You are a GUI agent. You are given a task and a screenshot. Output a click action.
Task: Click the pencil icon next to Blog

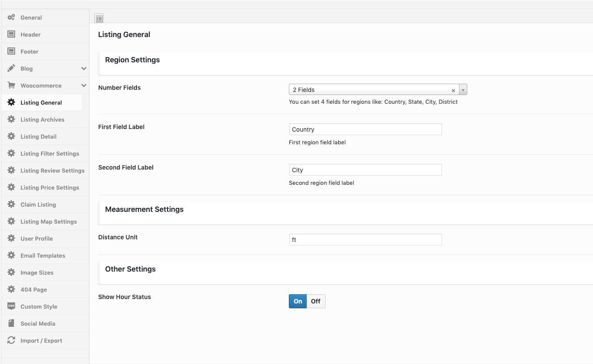pos(11,68)
